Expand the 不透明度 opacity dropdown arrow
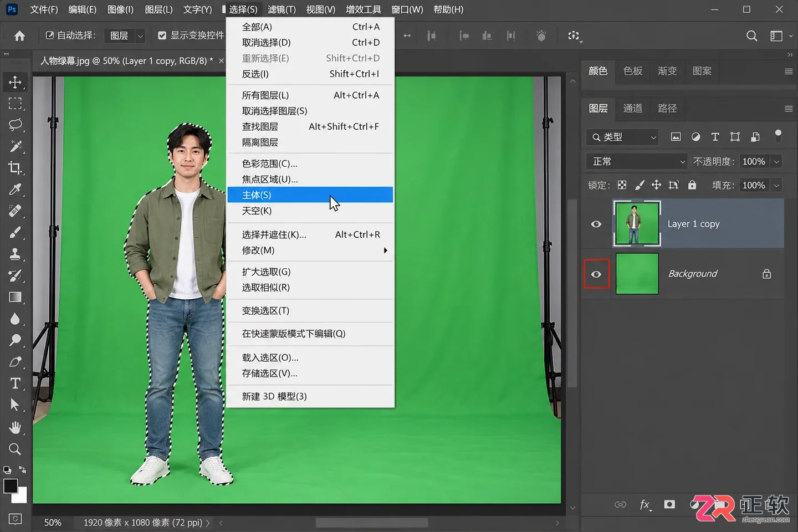Viewport: 798px width, 532px height. tap(776, 161)
